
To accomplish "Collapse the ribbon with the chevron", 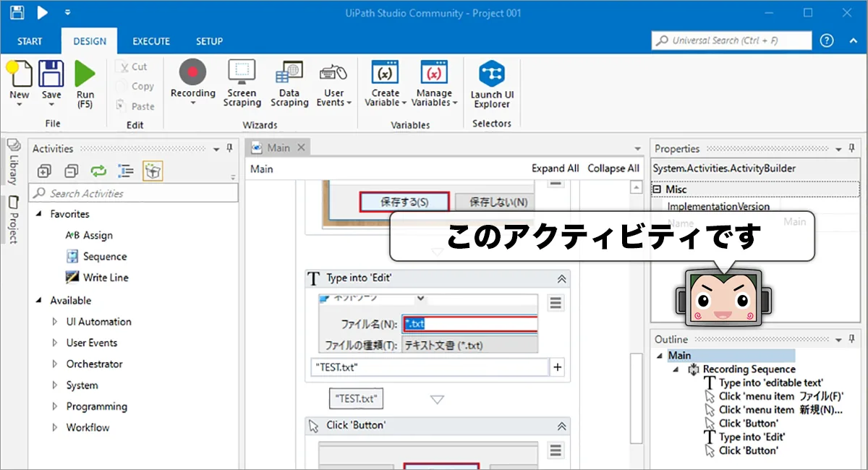I will click(854, 40).
